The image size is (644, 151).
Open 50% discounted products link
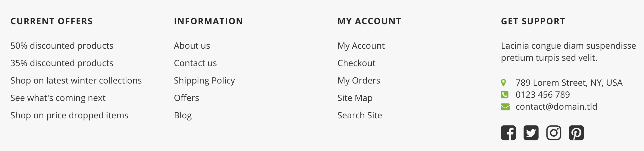(62, 46)
